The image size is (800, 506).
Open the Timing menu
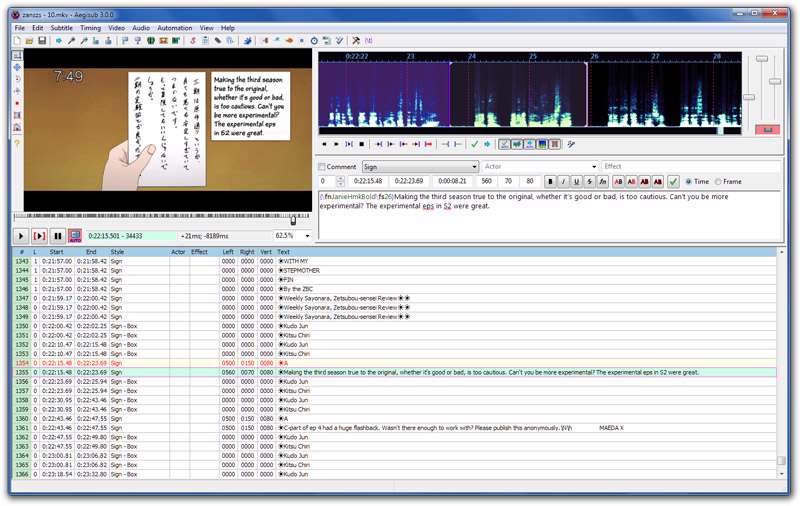(x=91, y=28)
